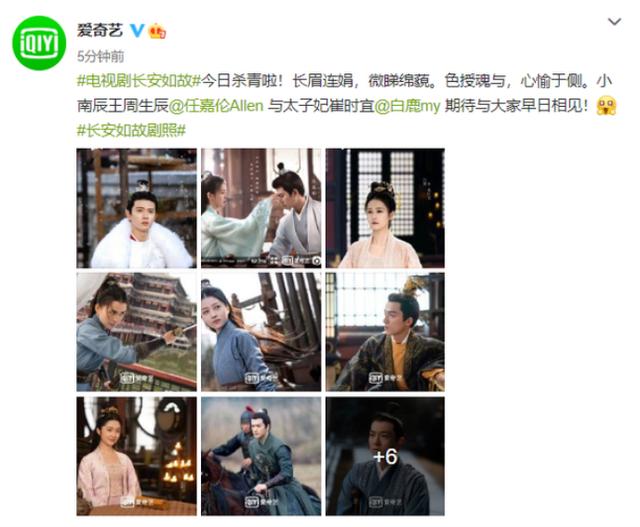Viewport: 640px width, 527px height.
Task: Open photo of woman wielding a sword
Action: click(136, 332)
